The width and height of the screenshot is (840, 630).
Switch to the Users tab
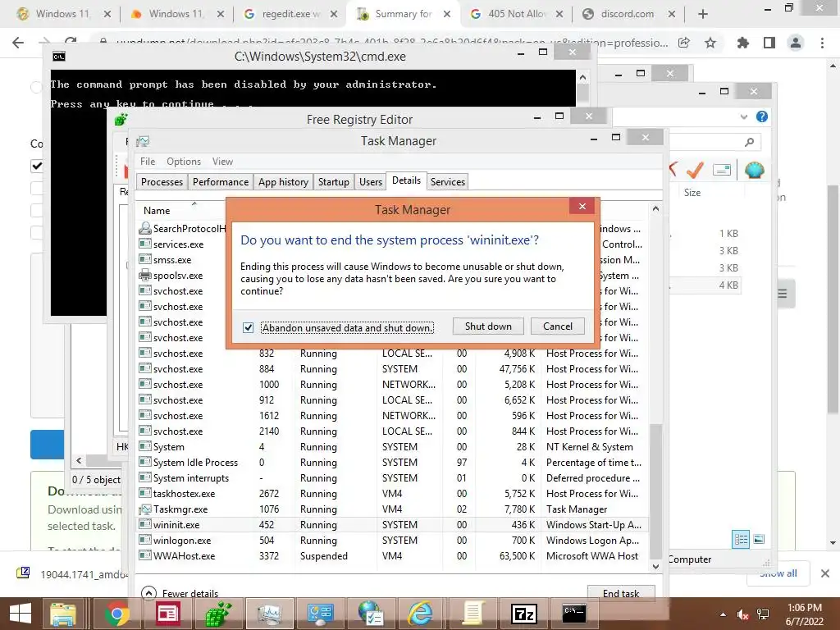tap(370, 182)
